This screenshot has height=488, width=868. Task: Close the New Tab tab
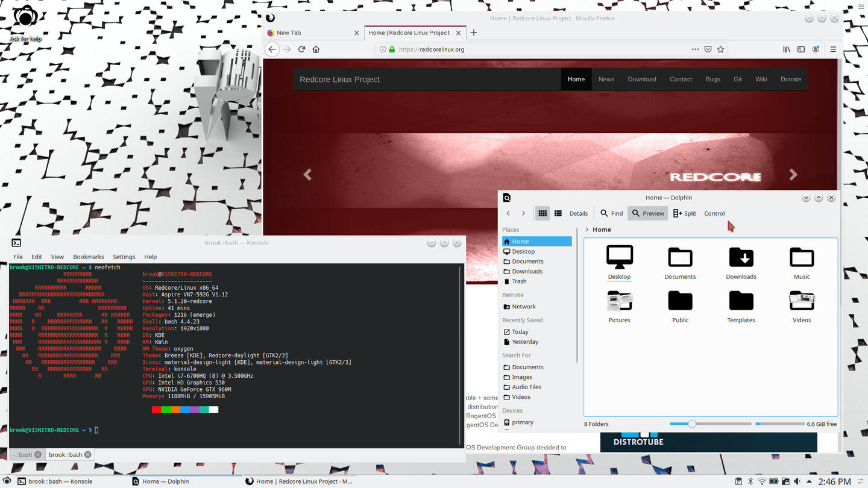tap(357, 33)
